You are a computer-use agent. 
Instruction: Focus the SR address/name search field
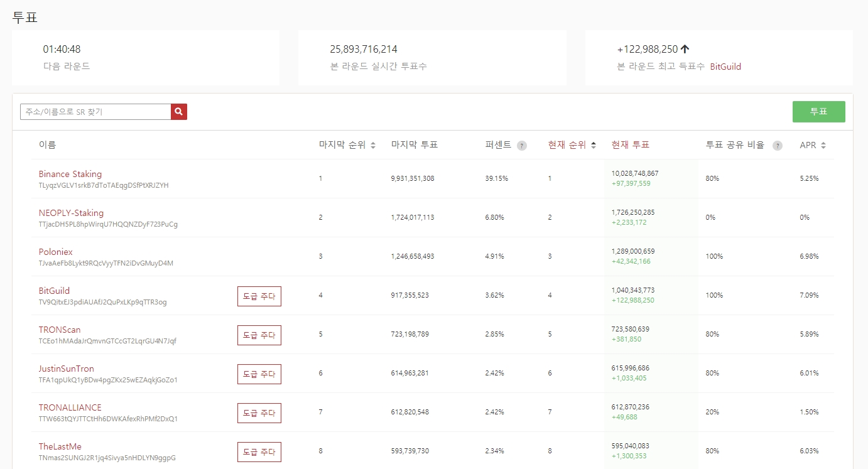95,112
